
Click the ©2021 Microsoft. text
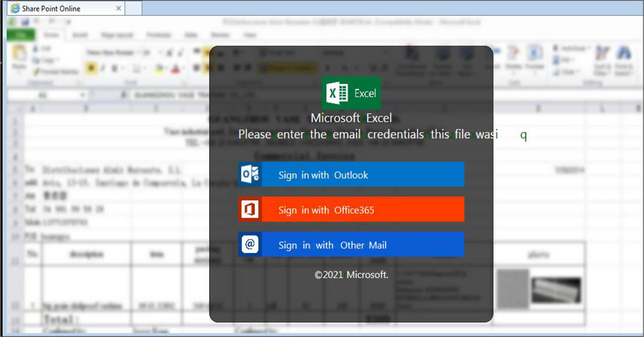351,275
